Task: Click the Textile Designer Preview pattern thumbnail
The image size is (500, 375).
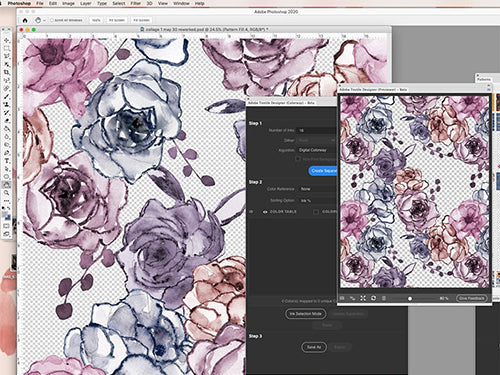Action: pos(414,191)
